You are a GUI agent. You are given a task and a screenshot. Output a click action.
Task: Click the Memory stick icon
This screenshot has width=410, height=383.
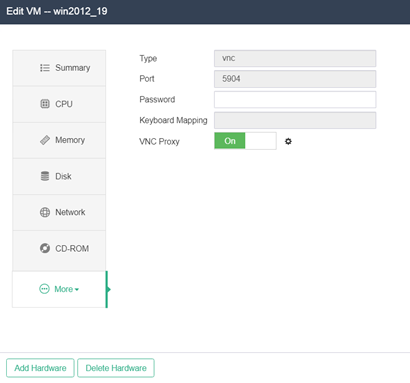45,140
